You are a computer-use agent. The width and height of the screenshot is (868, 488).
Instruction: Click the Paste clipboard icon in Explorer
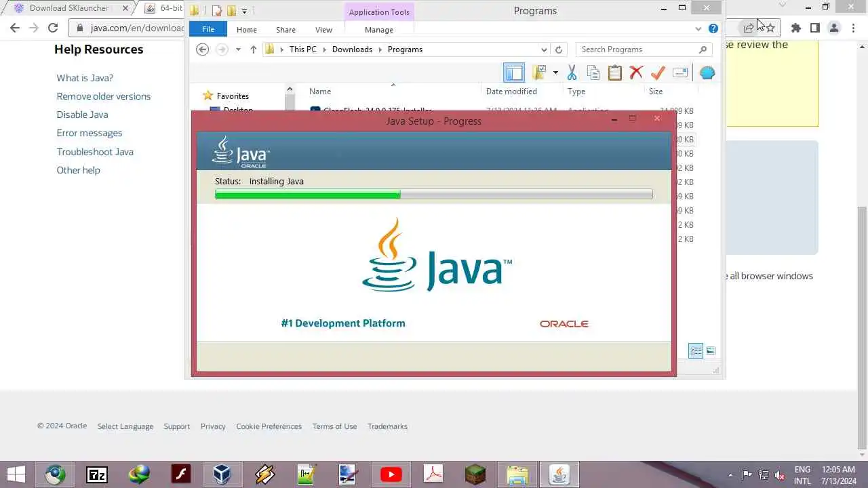(614, 73)
